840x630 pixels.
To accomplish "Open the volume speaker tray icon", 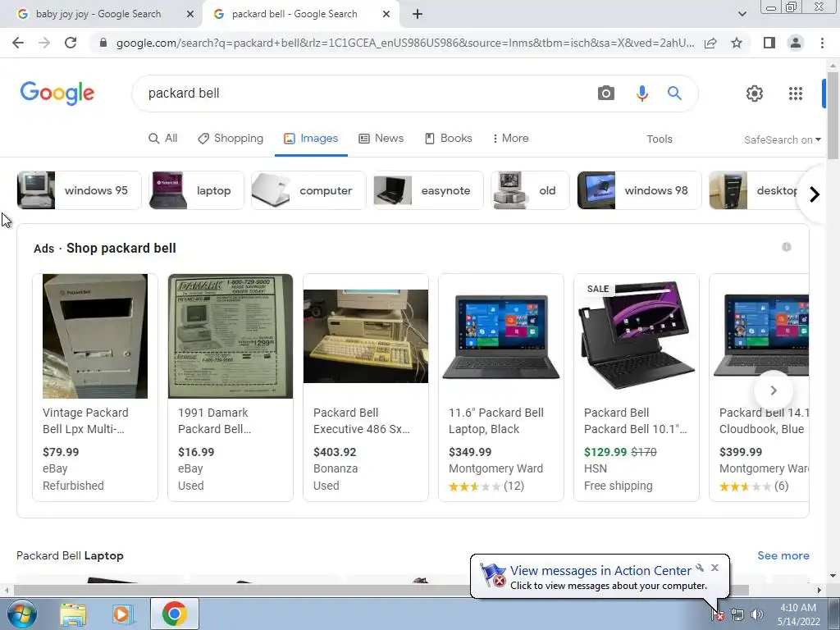I will [757, 615].
